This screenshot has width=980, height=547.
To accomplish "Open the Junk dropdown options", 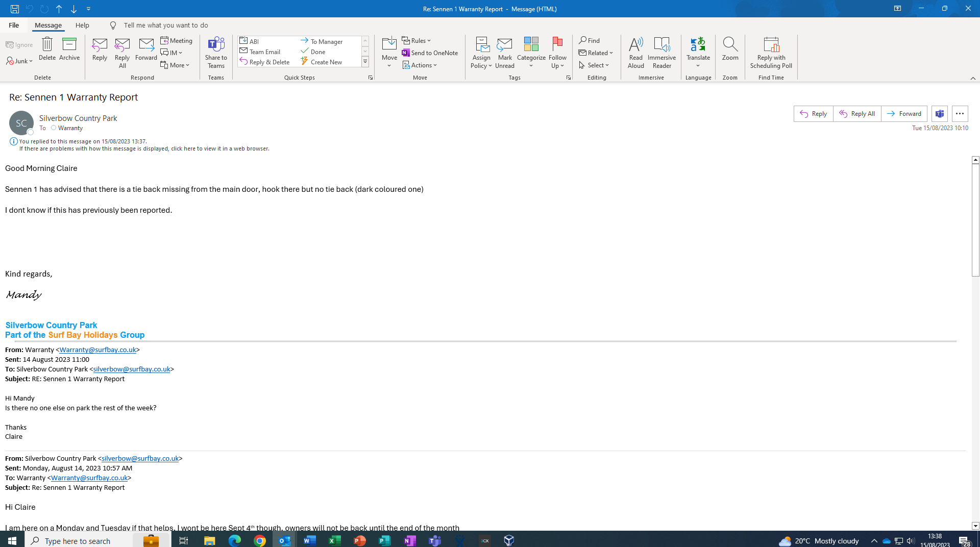I will (19, 61).
